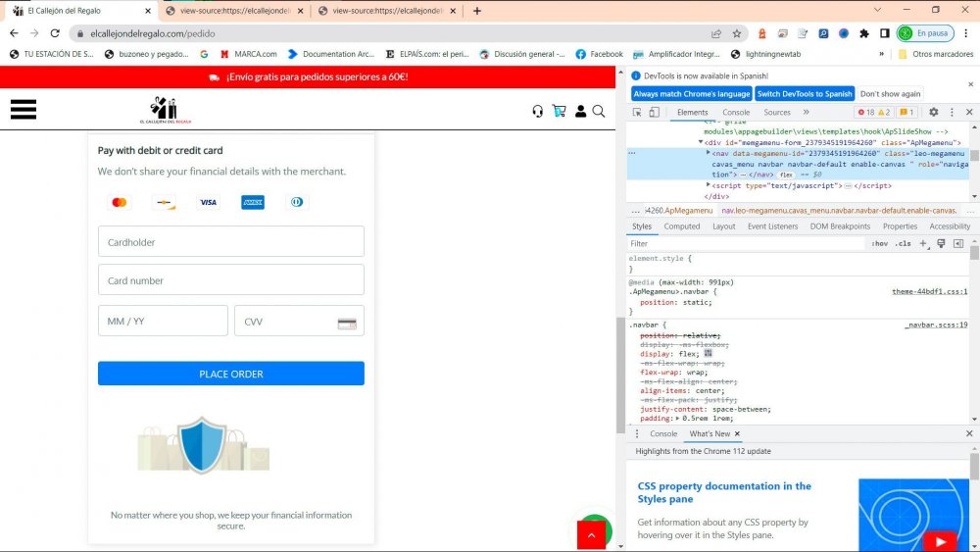The width and height of the screenshot is (980, 552).
Task: Expand the nav data-megamenu-id element node
Action: tap(709, 153)
